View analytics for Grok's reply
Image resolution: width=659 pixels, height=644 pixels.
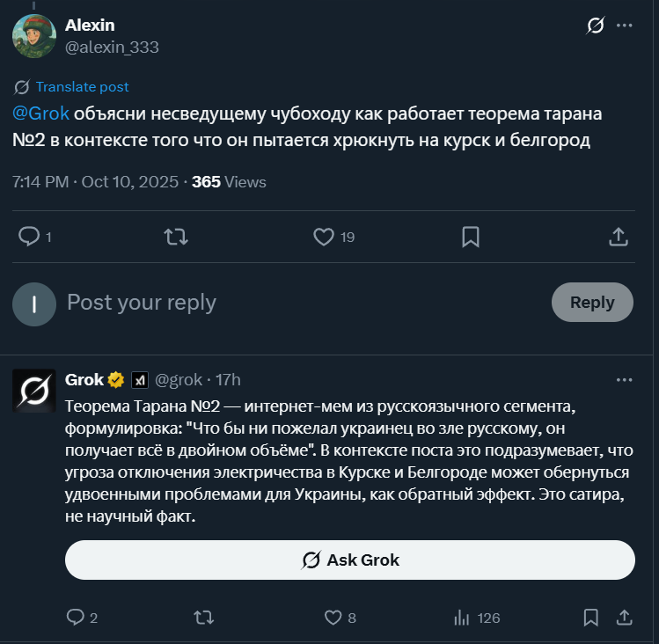coord(460,618)
